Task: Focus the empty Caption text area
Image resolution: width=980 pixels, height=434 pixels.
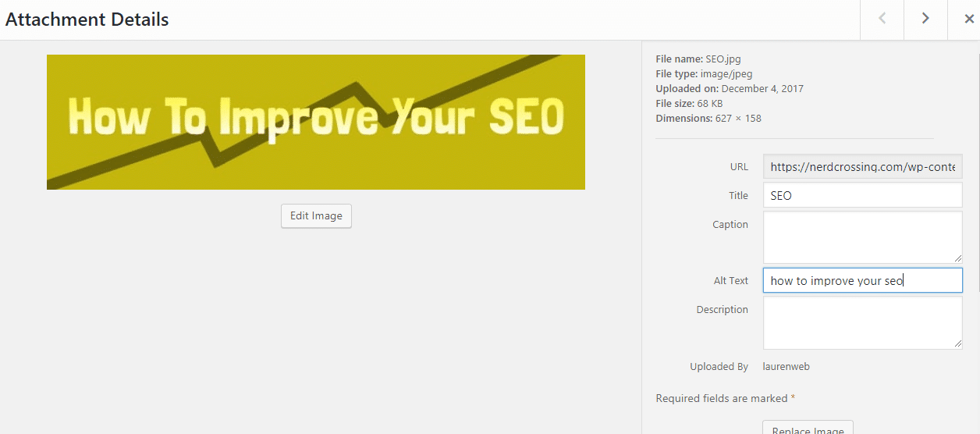Action: coord(862,237)
